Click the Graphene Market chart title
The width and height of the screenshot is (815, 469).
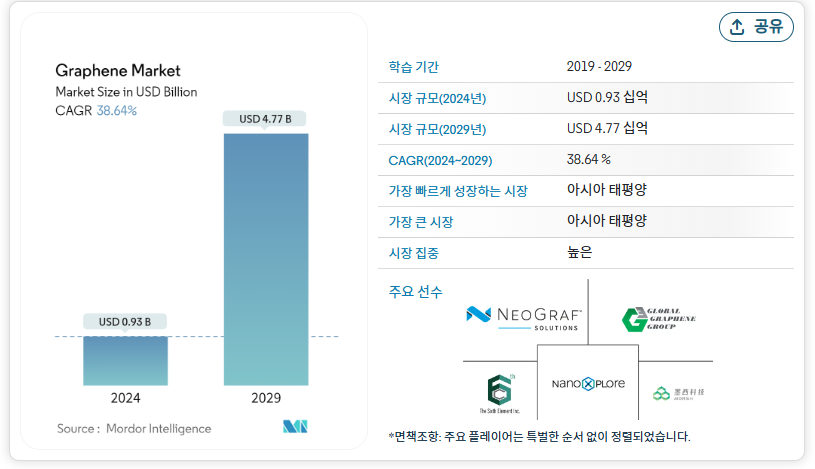click(118, 71)
